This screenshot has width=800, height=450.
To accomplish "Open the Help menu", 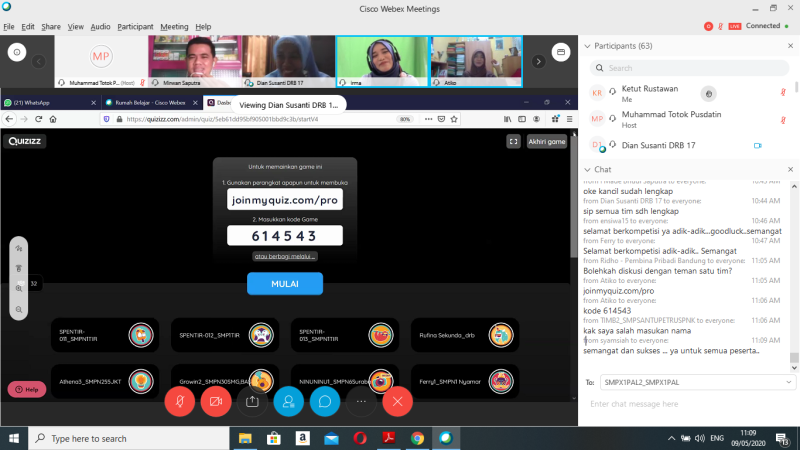I will (203, 27).
